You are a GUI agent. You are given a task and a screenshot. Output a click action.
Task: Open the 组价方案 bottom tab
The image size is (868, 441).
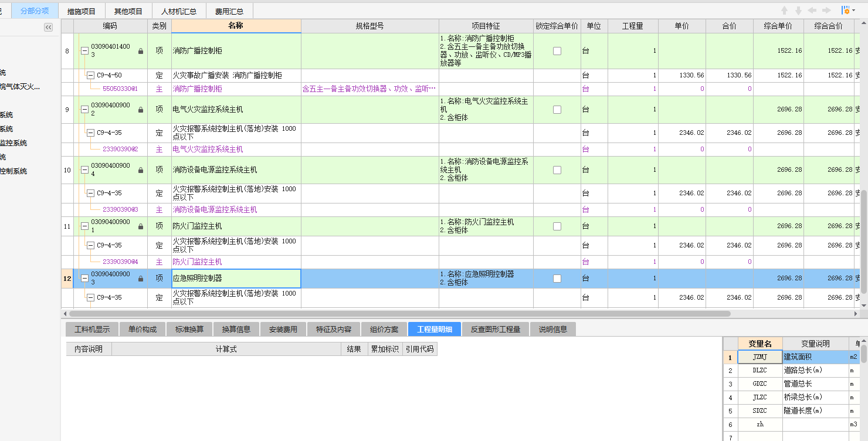384,329
